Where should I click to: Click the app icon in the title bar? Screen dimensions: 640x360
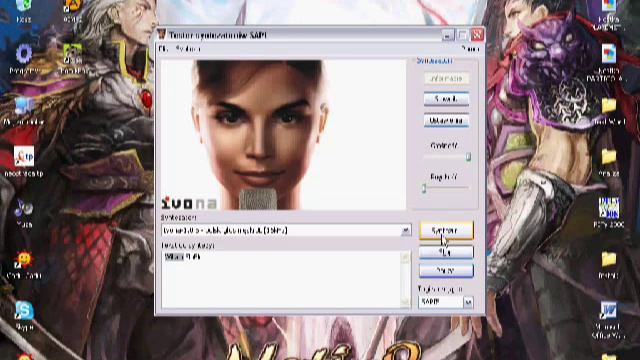point(162,35)
